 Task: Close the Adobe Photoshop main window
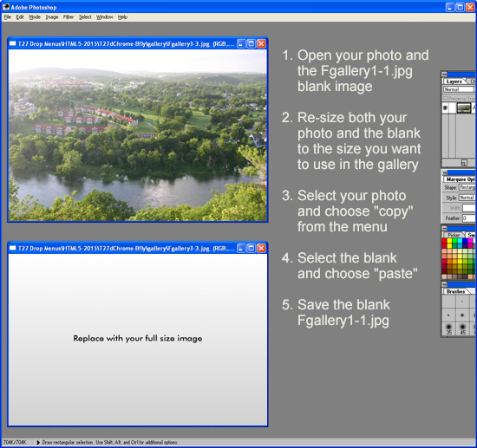coord(471,7)
